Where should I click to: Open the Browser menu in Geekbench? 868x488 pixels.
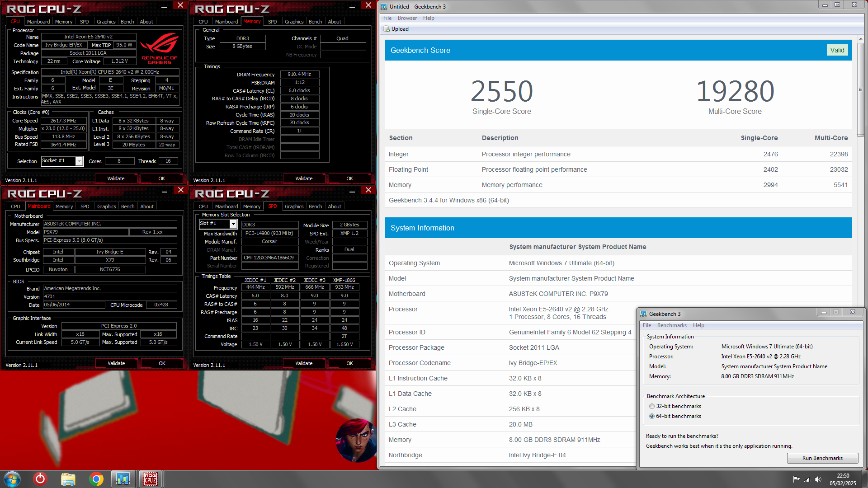click(x=407, y=18)
